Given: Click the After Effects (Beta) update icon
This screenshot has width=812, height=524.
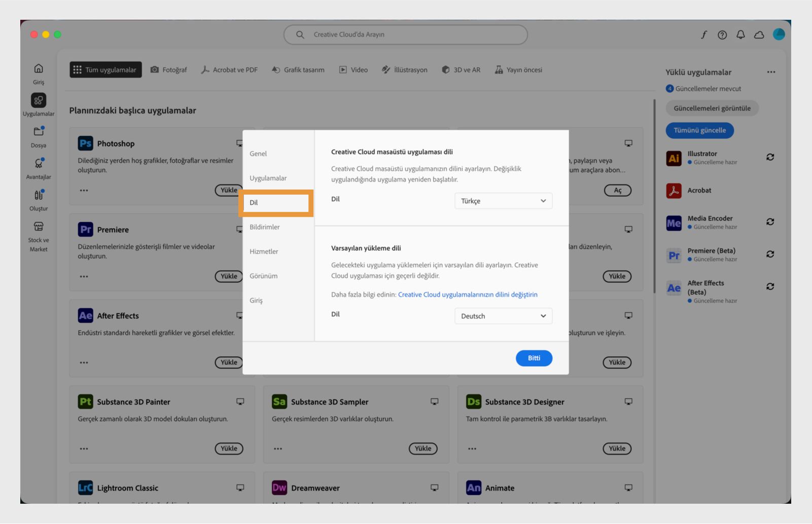Looking at the screenshot, I should point(770,287).
